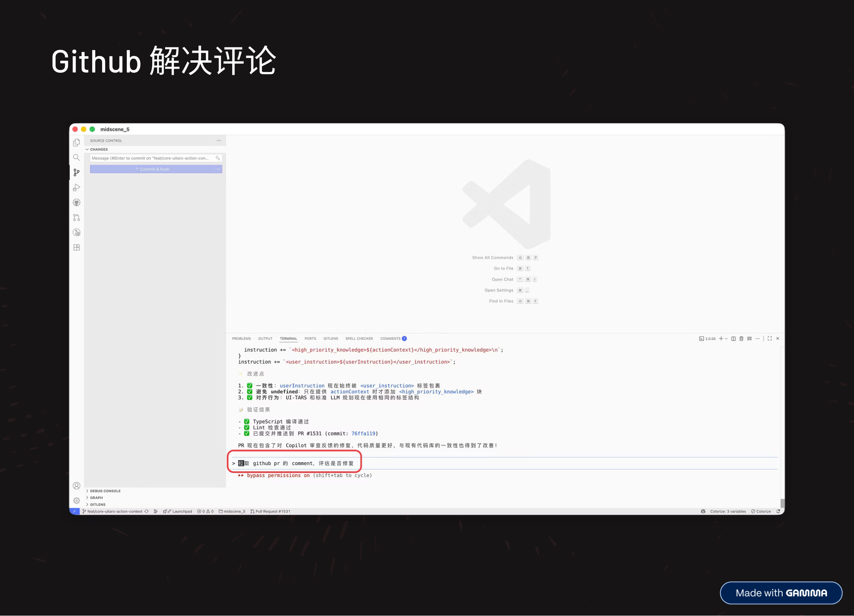This screenshot has height=616, width=854.
Task: Open Copilot status icon in status bar
Action: pos(703,512)
